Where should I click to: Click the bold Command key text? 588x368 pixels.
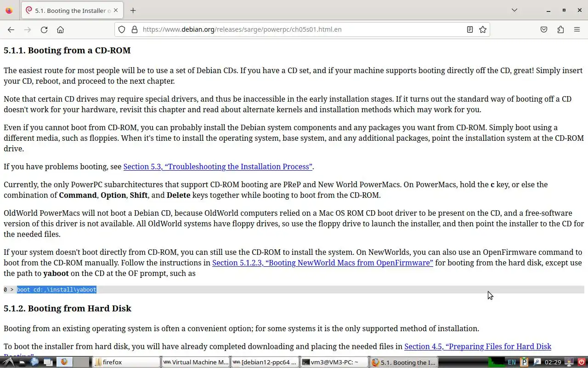point(78,195)
